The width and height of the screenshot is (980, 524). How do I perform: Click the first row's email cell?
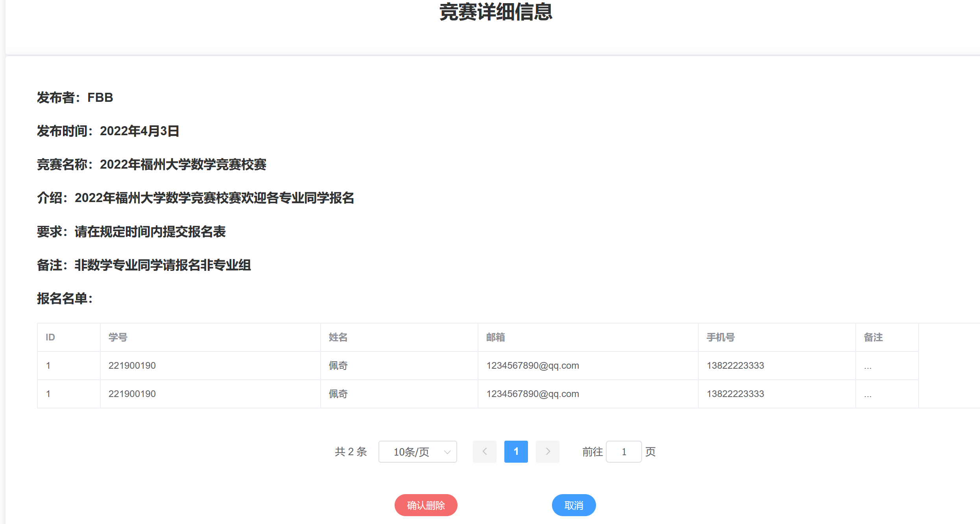pyautogui.click(x=533, y=366)
